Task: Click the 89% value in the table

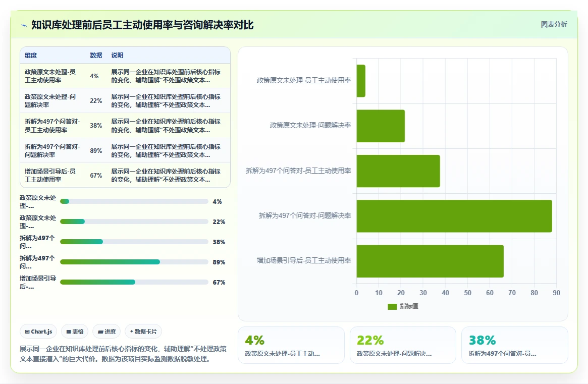Action: tap(96, 151)
